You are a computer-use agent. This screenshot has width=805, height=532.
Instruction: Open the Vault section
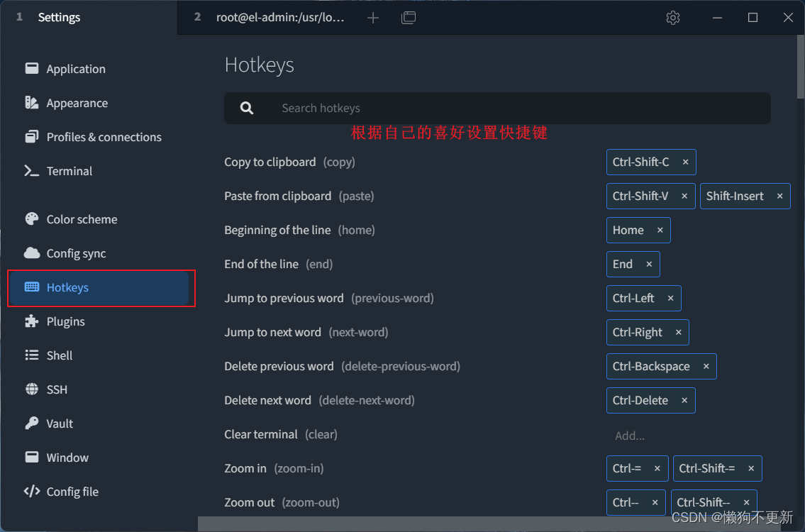[98, 423]
